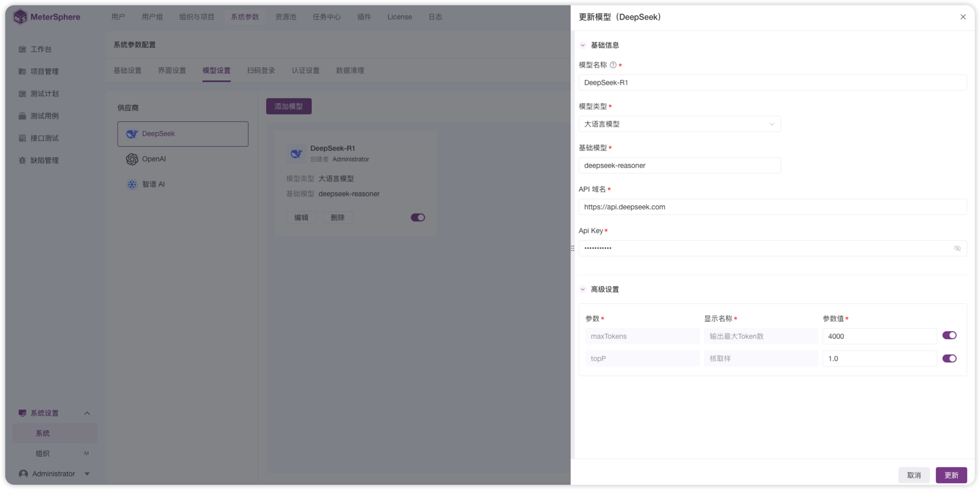Collapse the 基础信息 section
980x490 pixels.
(x=583, y=45)
